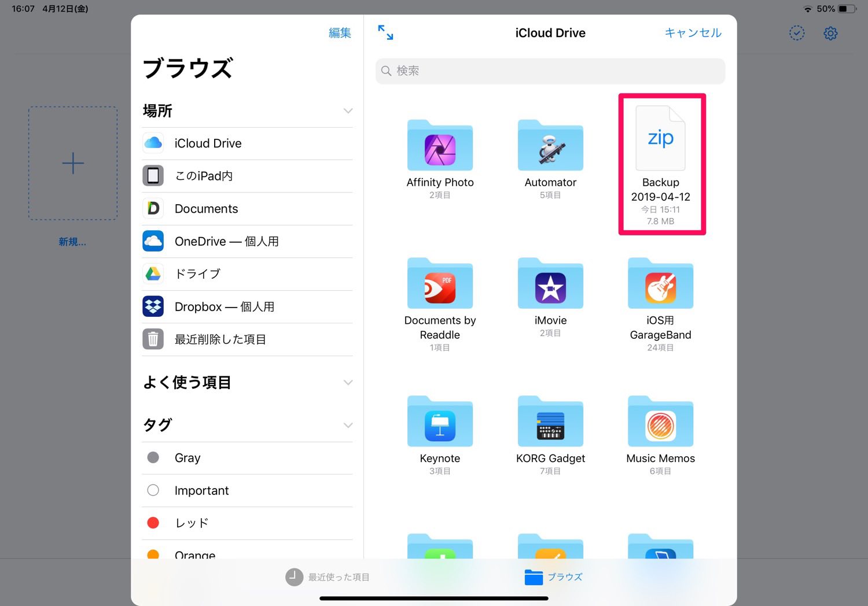
Task: Open the Automator folder
Action: click(x=550, y=146)
